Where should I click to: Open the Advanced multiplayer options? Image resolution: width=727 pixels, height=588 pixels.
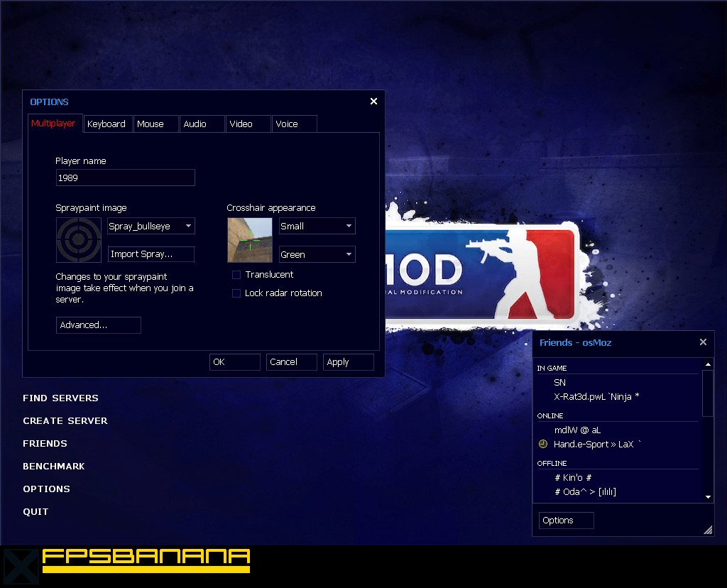[98, 325]
